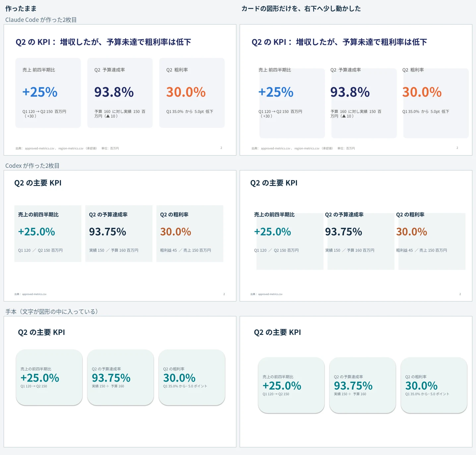Screen dimensions: 476x455
Task: Click "Q2 予算達成率" in the unmoved Claude Code slide
Action: tap(110, 70)
